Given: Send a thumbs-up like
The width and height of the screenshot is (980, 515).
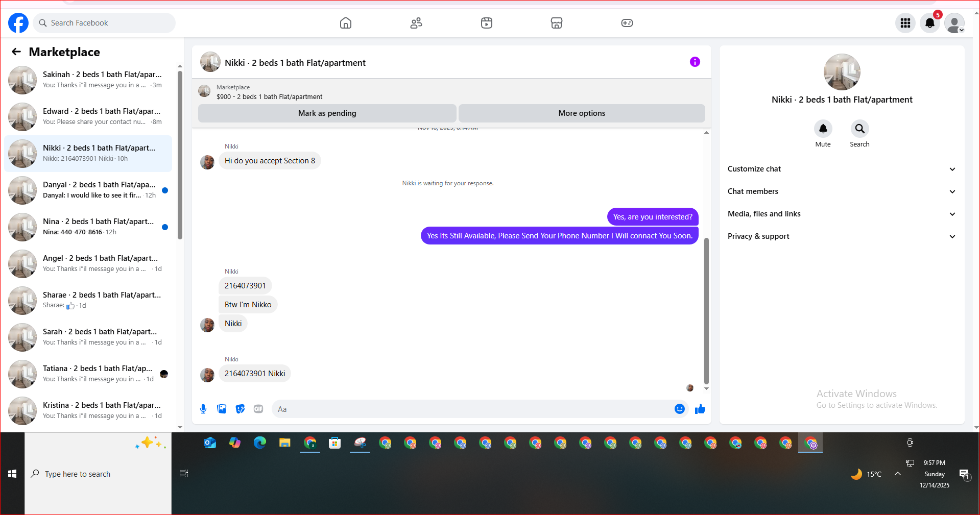Looking at the screenshot, I should [700, 409].
